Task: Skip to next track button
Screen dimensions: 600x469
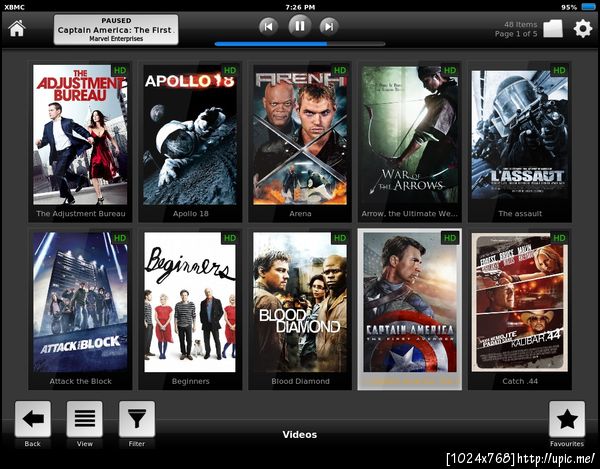Action: tap(329, 27)
